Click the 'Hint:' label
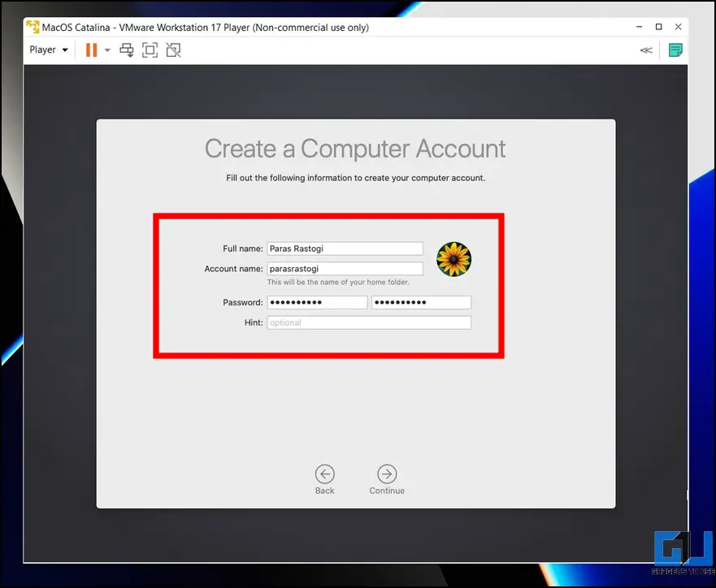This screenshot has width=716, height=588. 254,322
